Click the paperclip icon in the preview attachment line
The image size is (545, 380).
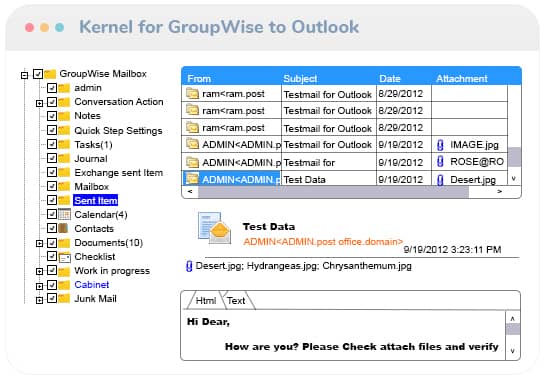click(189, 266)
